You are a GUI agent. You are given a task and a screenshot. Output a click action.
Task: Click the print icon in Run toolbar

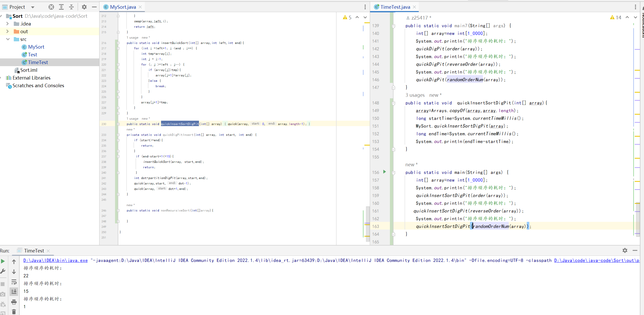tap(14, 302)
